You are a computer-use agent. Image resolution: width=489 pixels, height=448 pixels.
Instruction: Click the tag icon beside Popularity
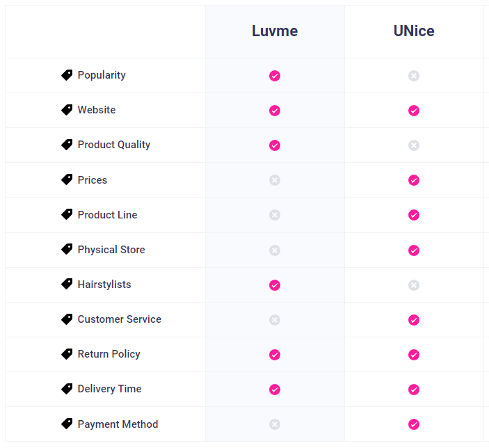click(67, 75)
